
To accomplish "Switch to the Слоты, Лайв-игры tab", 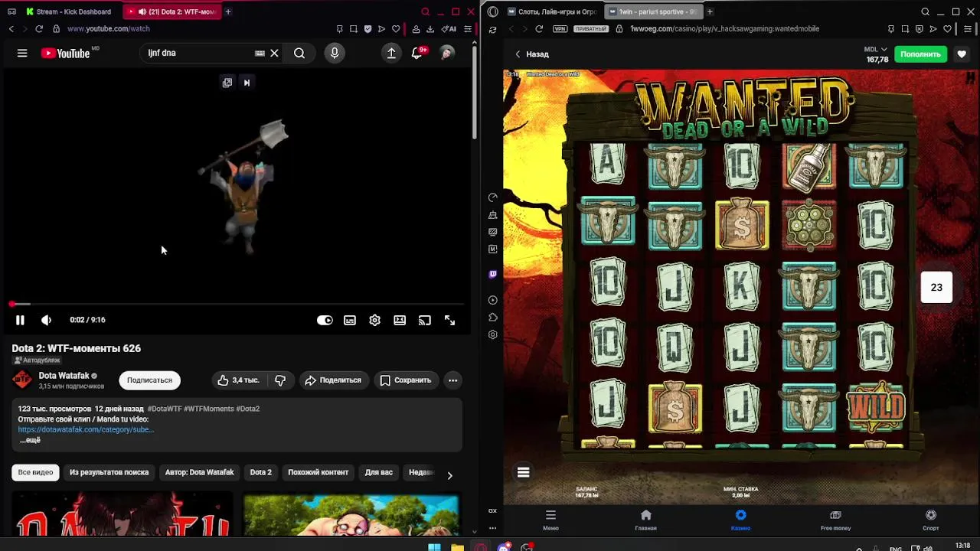I will coord(551,11).
